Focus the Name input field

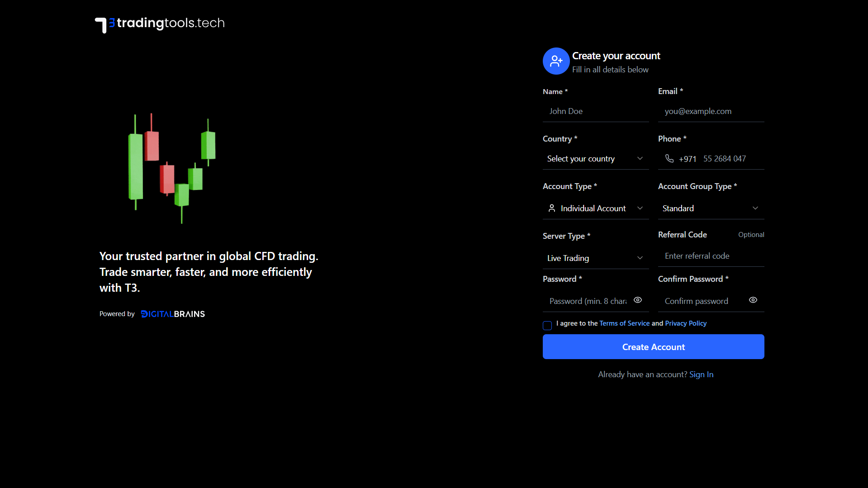pyautogui.click(x=595, y=111)
